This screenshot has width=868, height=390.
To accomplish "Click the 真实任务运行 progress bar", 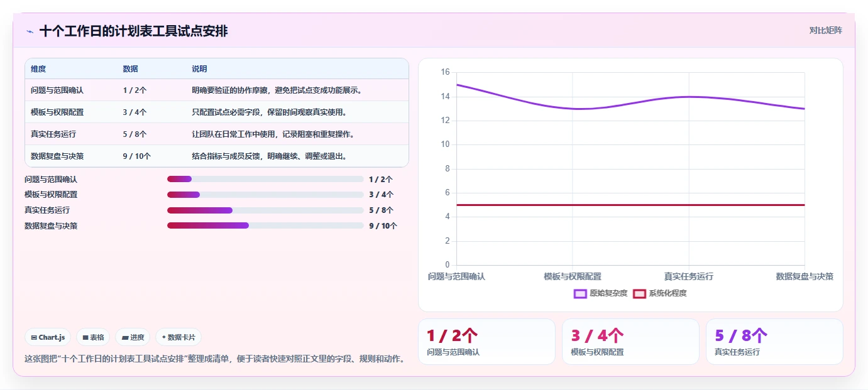I will pyautogui.click(x=265, y=210).
